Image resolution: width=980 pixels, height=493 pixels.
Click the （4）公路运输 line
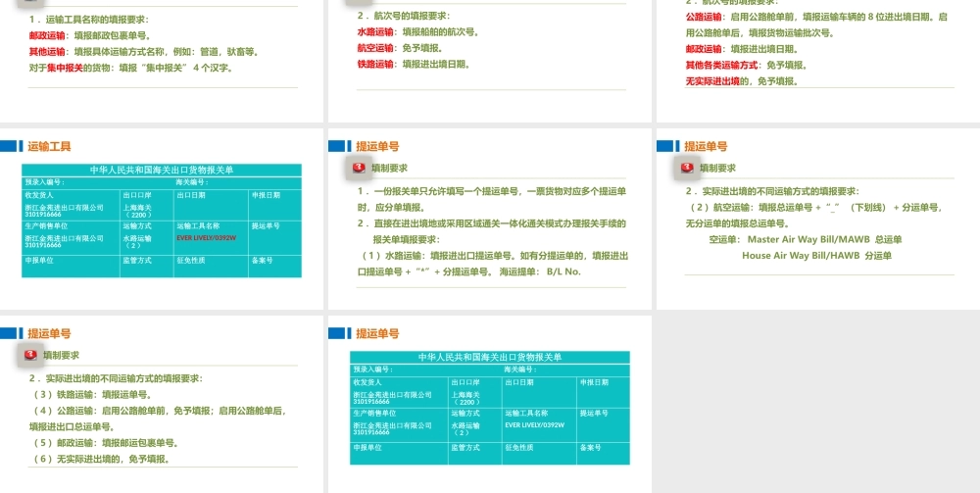(158, 411)
